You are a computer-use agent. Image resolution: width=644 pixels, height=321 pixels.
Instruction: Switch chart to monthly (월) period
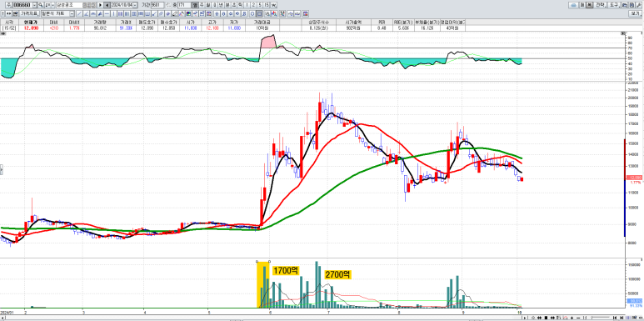click(208, 5)
